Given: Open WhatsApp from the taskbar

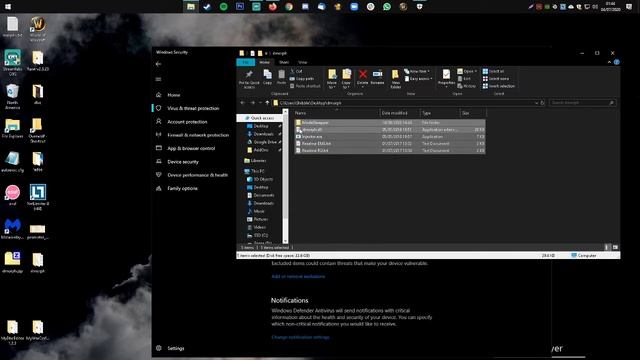Looking at the screenshot, I should pos(387,7).
